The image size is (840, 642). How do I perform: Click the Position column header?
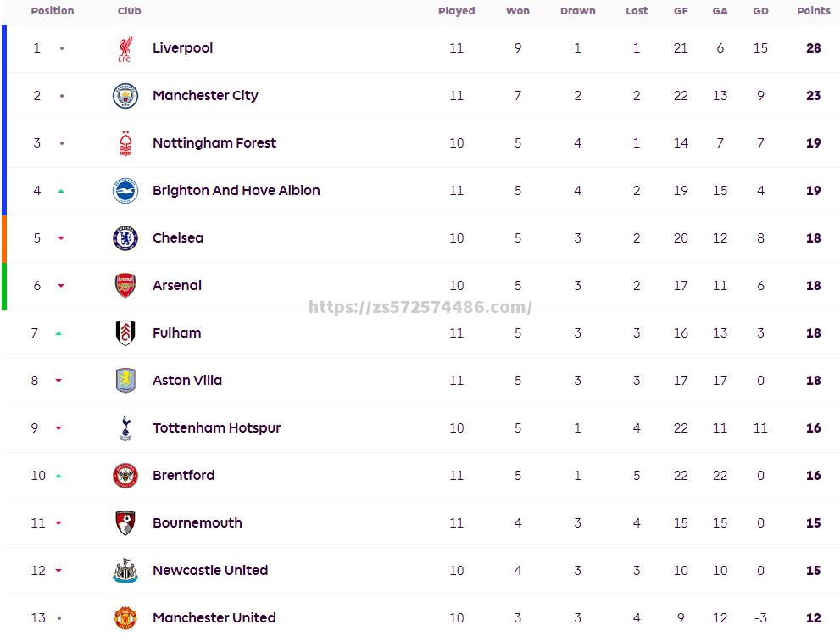click(x=53, y=11)
